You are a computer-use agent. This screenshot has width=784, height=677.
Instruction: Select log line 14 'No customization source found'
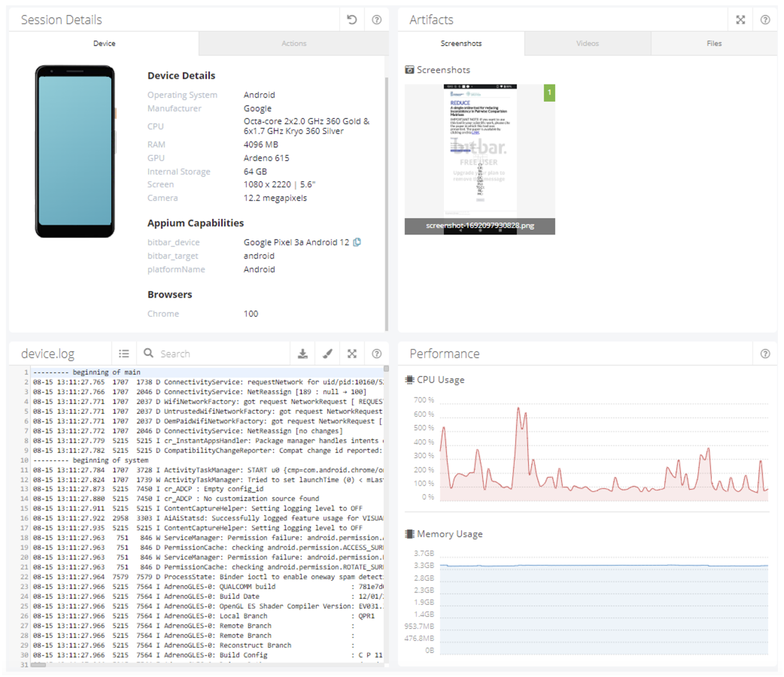tap(207, 499)
